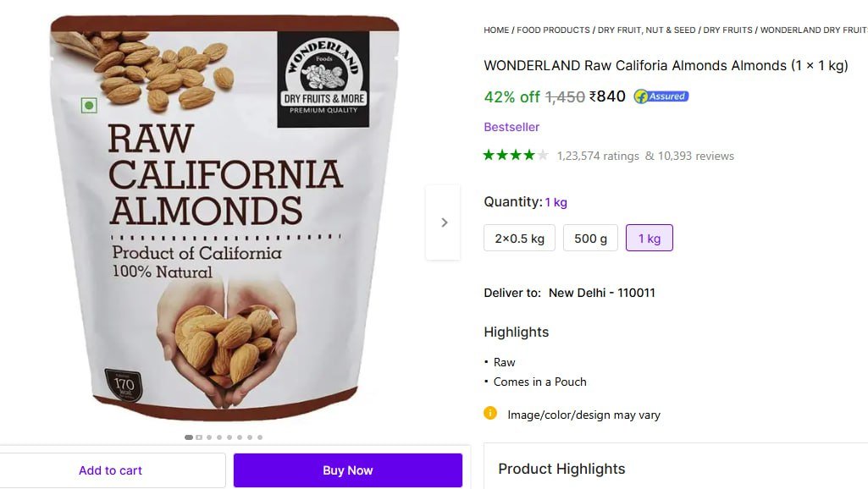Add the almonds to cart
The image size is (868, 489).
[x=111, y=470]
